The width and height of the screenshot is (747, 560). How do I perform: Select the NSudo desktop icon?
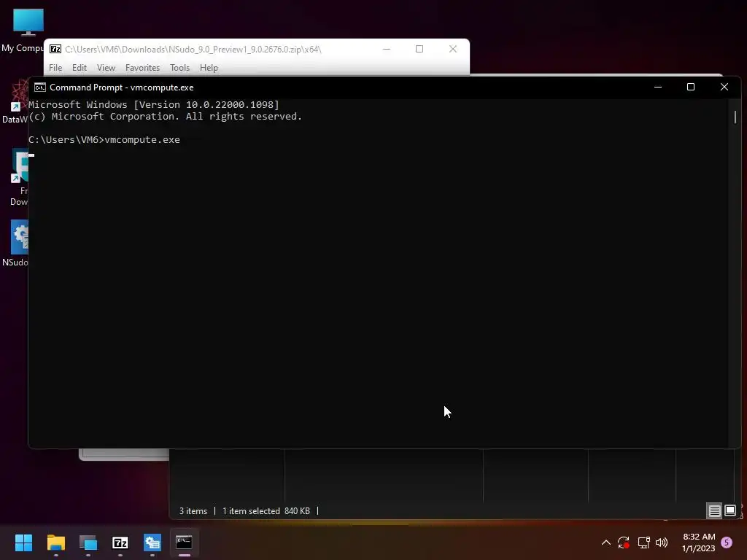(x=15, y=243)
